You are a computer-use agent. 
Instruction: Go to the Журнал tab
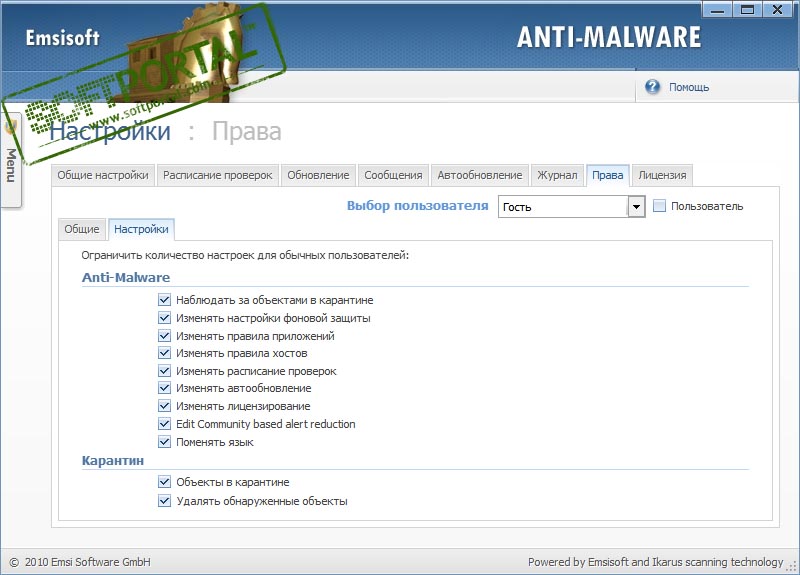coord(557,176)
